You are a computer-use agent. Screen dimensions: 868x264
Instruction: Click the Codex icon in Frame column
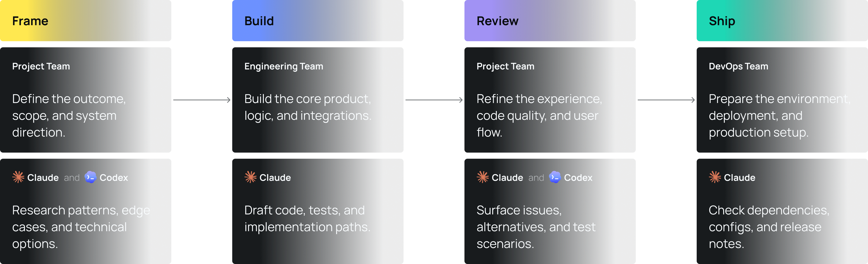(90, 177)
